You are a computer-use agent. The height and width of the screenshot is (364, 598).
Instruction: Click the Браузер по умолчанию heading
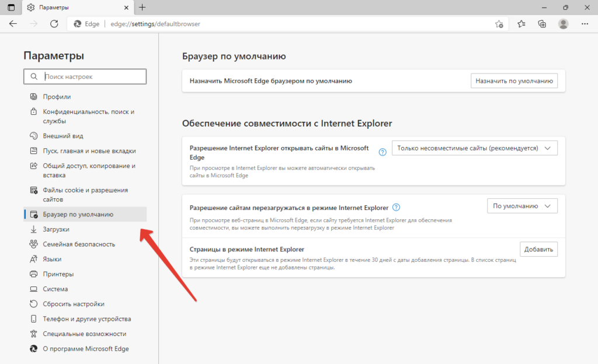coord(234,57)
